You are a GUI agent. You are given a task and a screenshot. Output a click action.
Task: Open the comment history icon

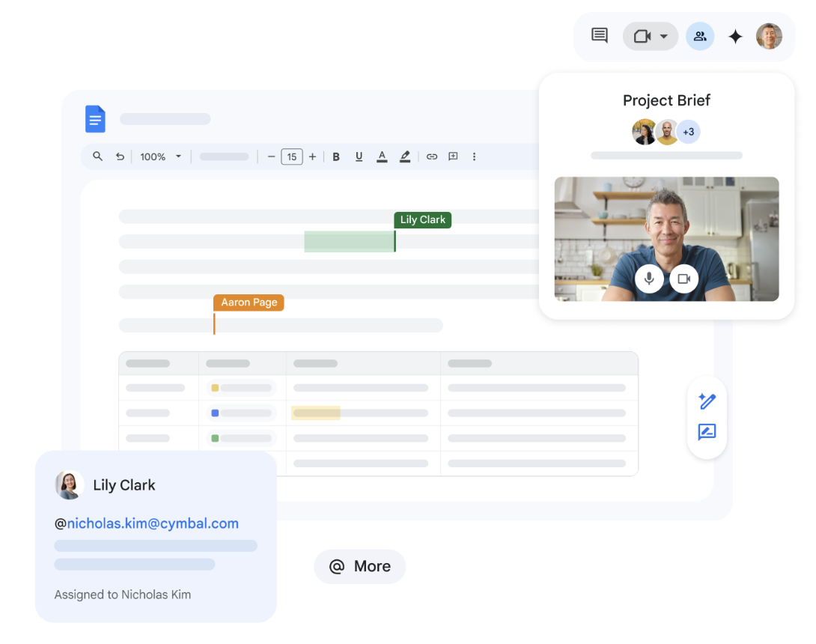(599, 36)
